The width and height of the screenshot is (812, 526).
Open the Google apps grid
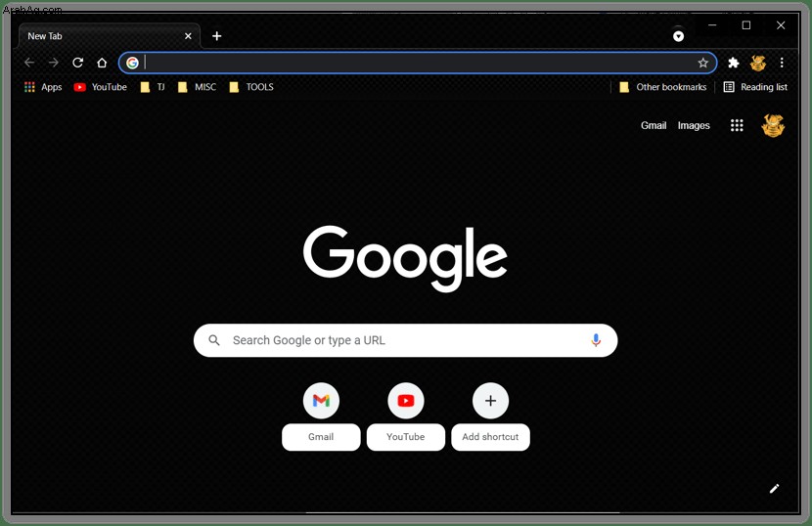737,125
